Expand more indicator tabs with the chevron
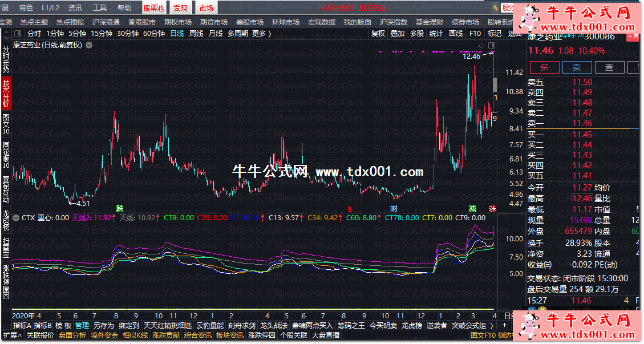 click(492, 326)
